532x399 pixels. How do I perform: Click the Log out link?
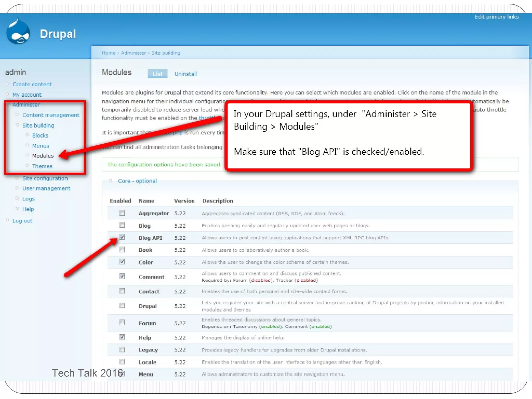(22, 221)
